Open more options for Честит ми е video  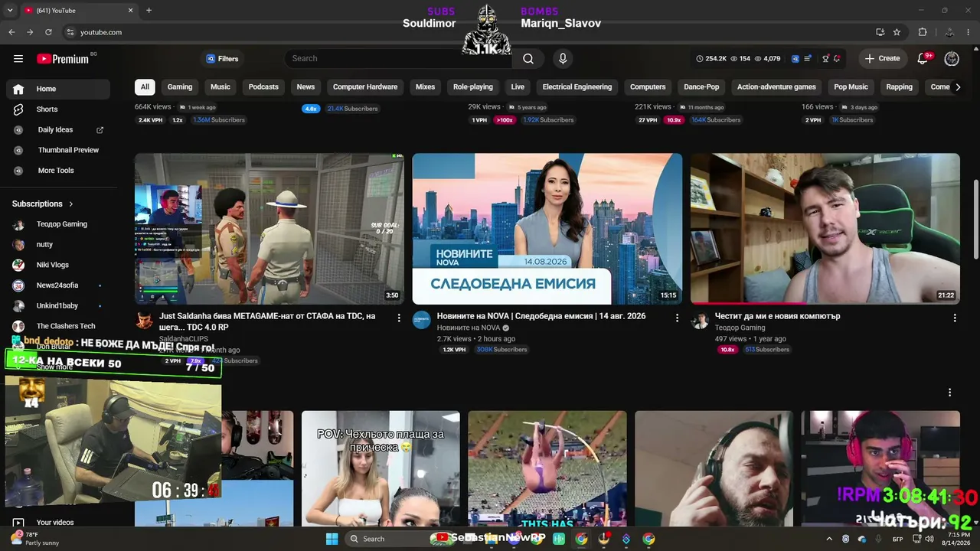pyautogui.click(x=955, y=318)
